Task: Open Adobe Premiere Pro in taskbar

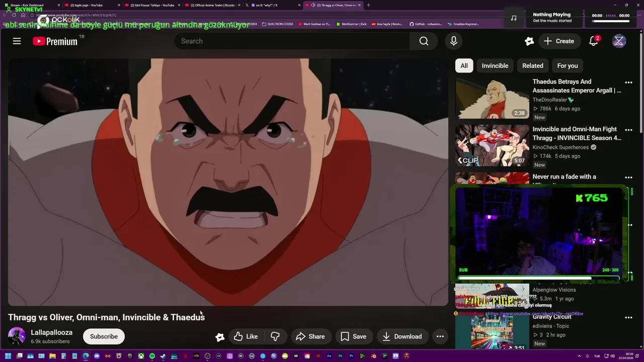Action: click(x=351, y=356)
